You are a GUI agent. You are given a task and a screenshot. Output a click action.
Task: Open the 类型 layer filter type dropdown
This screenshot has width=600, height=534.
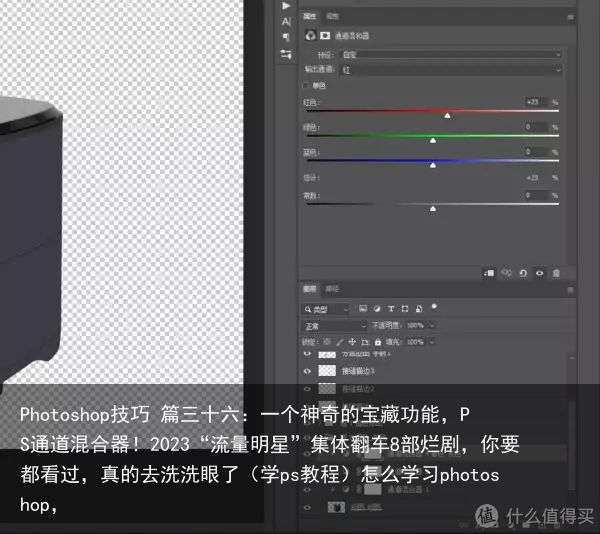325,309
